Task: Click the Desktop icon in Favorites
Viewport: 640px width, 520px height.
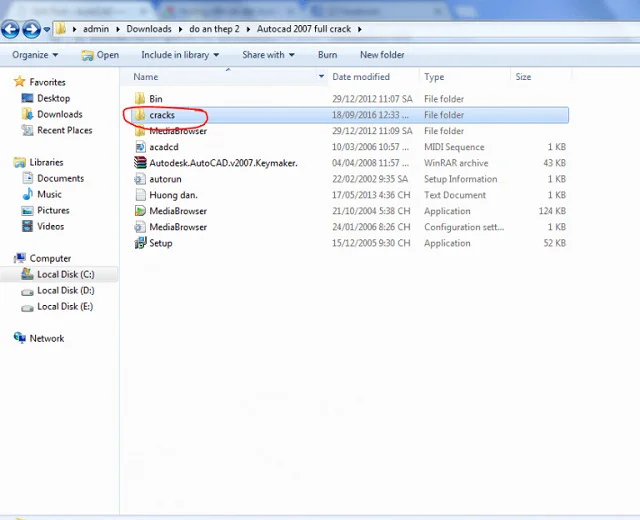Action: pyautogui.click(x=27, y=98)
